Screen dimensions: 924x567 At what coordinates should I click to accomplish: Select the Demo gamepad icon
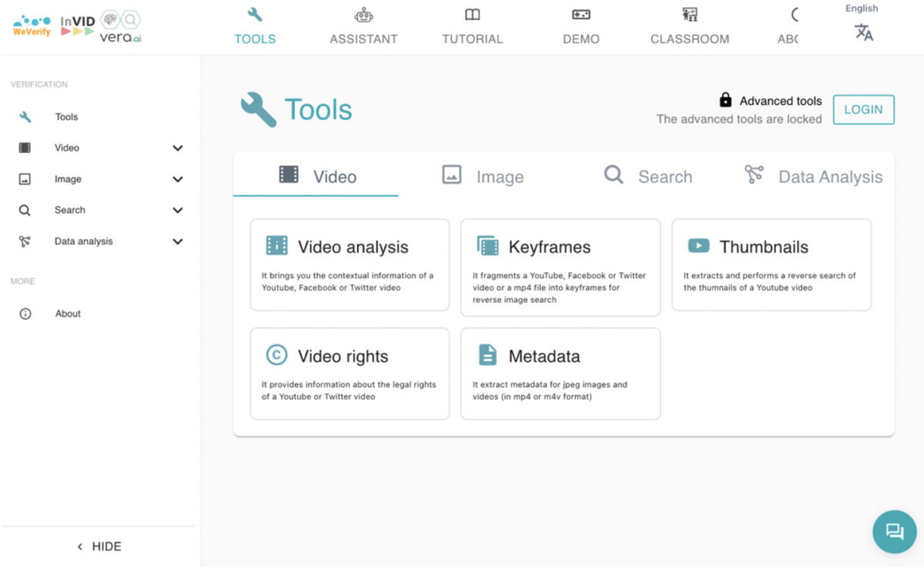581,15
